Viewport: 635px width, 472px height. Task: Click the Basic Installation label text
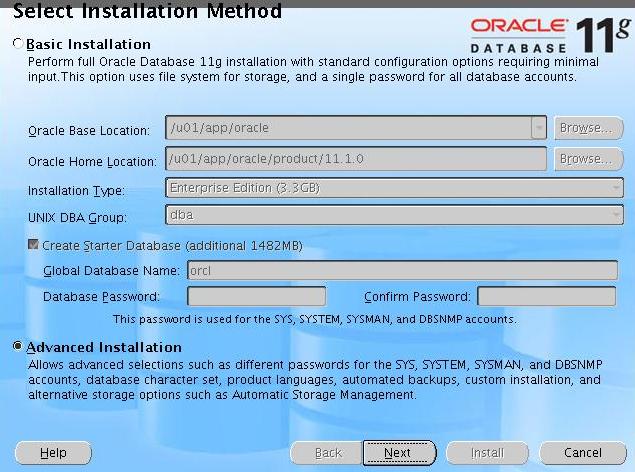click(88, 44)
